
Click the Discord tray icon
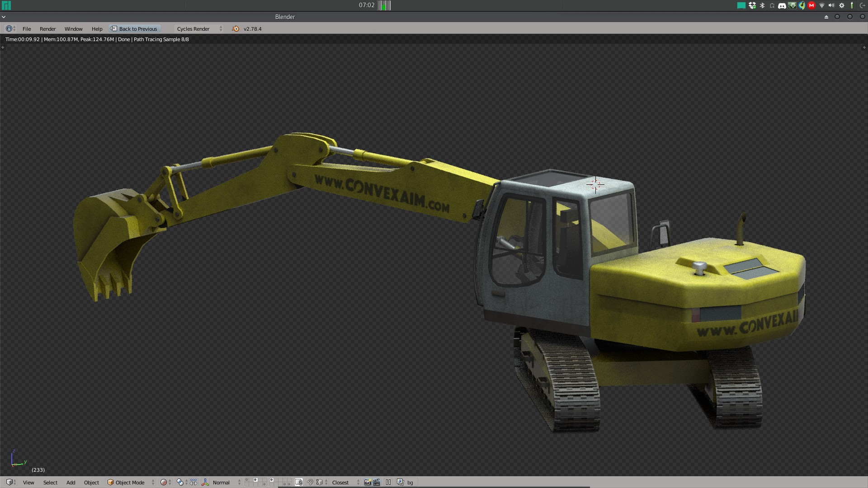[x=782, y=5]
